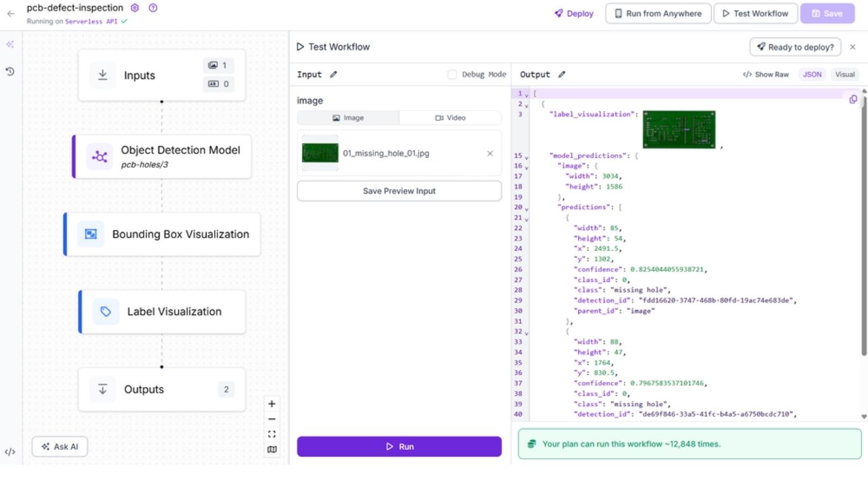The height and width of the screenshot is (488, 868).
Task: Click the output panel vertical scrollbar
Action: (863, 222)
